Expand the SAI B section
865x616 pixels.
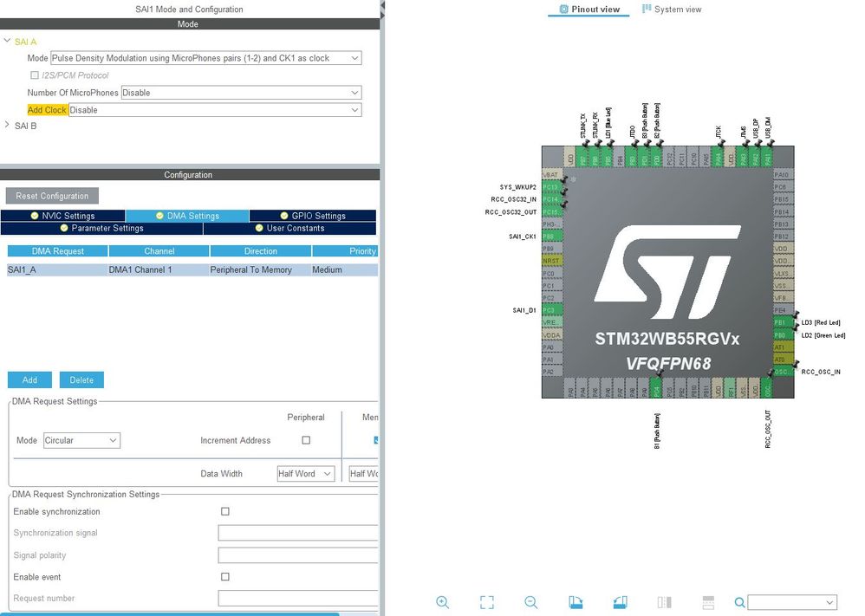coord(7,125)
